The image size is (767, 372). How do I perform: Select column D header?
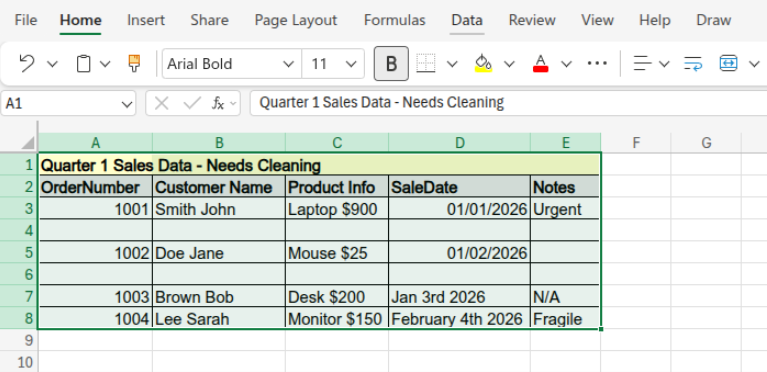coord(459,143)
